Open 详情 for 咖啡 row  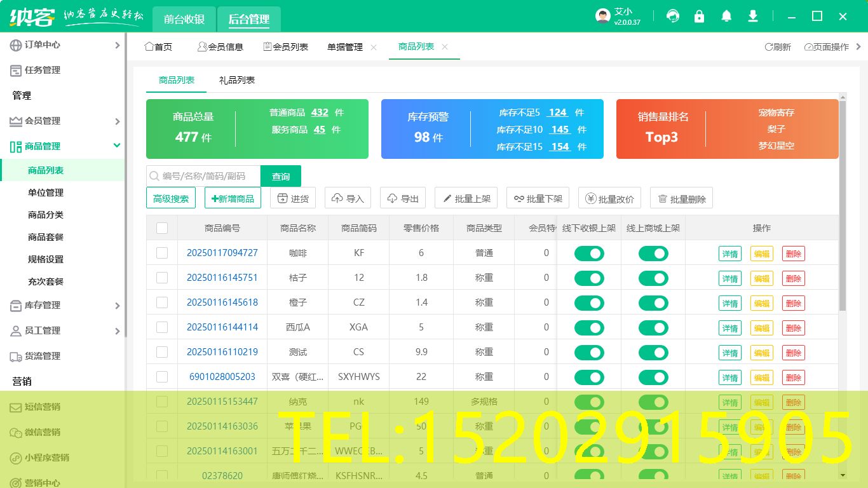pos(730,254)
